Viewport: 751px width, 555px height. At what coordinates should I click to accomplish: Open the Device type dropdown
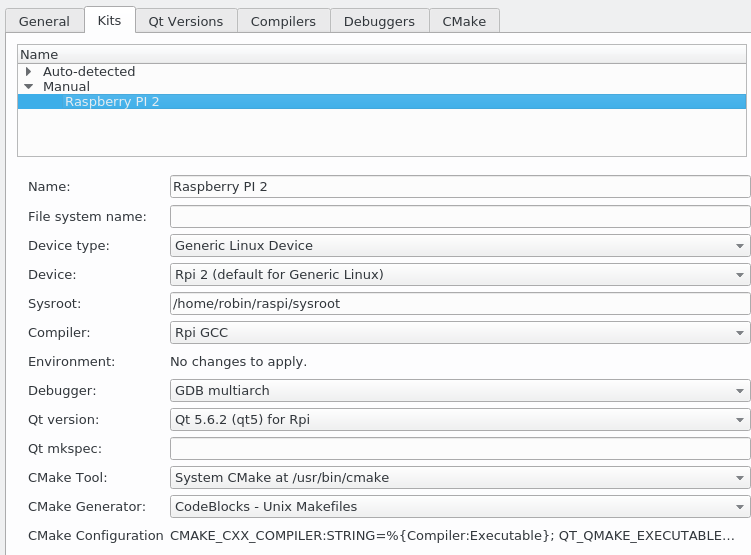tap(460, 245)
